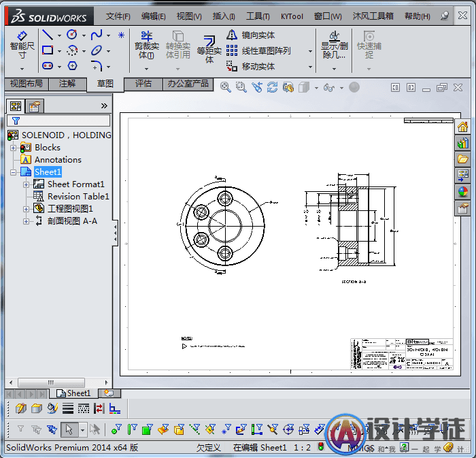
Task: Click the 移动实体 button
Action: pyautogui.click(x=251, y=66)
